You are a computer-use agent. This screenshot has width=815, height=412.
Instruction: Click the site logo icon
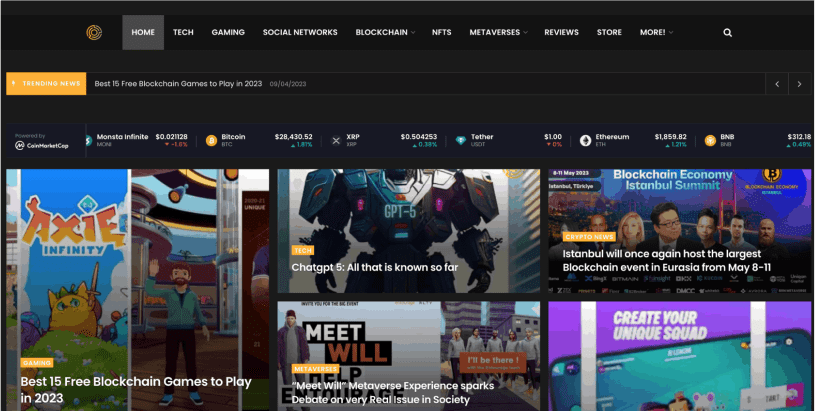[94, 32]
